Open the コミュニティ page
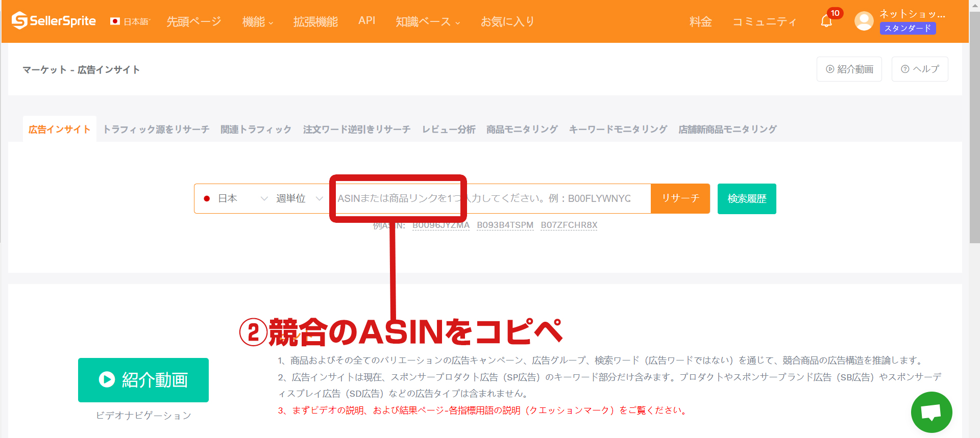 tap(764, 21)
